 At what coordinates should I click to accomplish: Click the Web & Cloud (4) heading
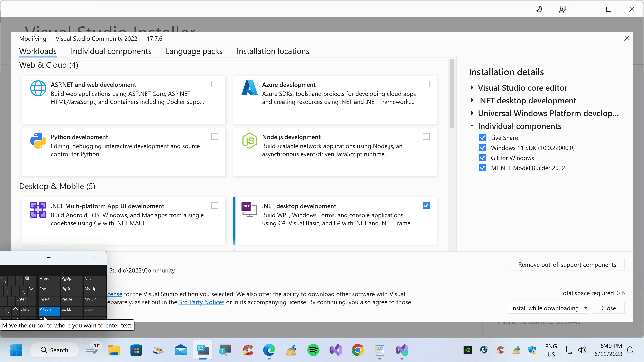tap(49, 65)
